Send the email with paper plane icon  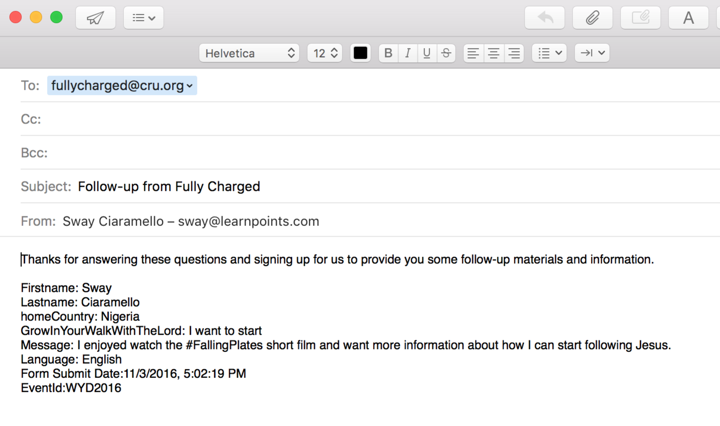pos(95,17)
